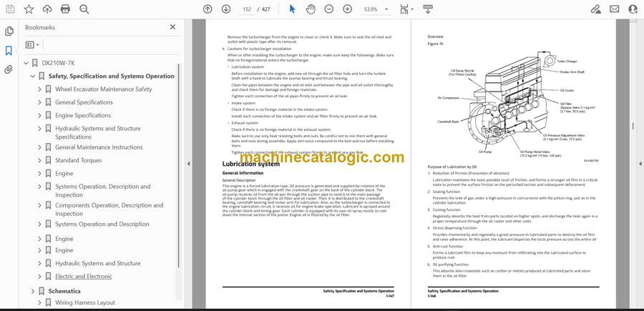Image resolution: width=644 pixels, height=311 pixels.
Task: Go to the previous page arrow
Action: click(208, 9)
